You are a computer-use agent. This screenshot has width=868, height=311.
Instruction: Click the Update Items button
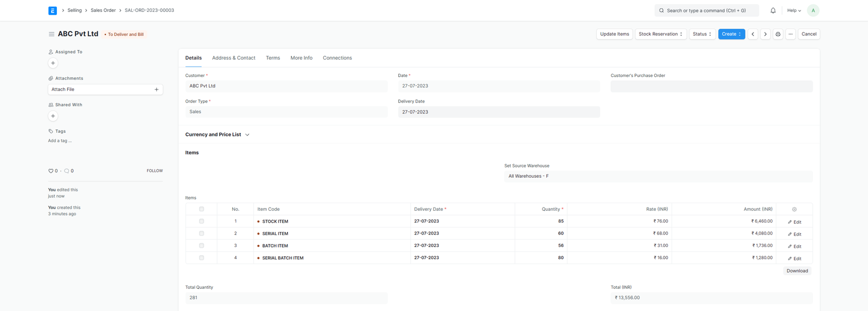point(615,34)
